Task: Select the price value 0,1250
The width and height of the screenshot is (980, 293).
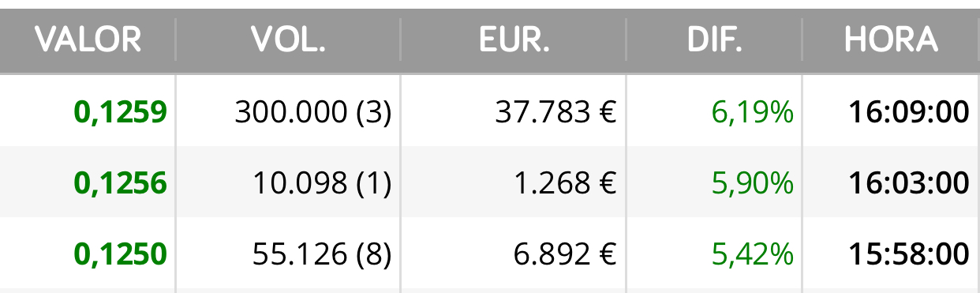Action: point(121,254)
